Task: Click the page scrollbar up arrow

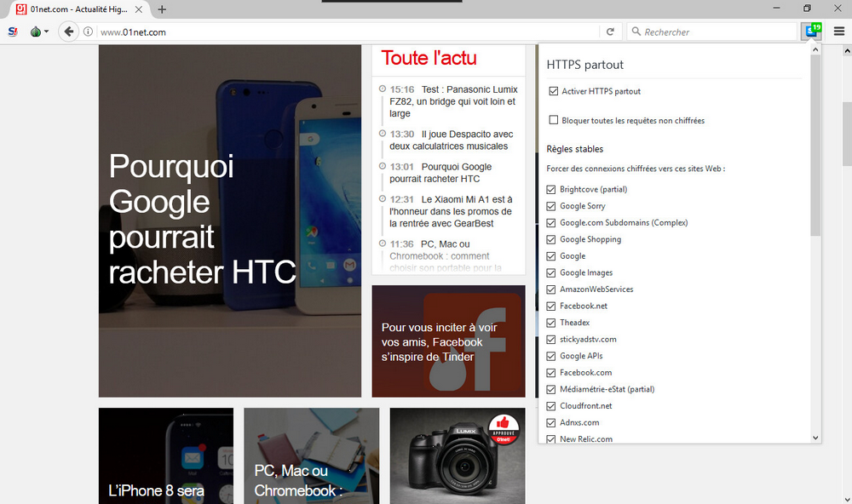Action: click(847, 50)
